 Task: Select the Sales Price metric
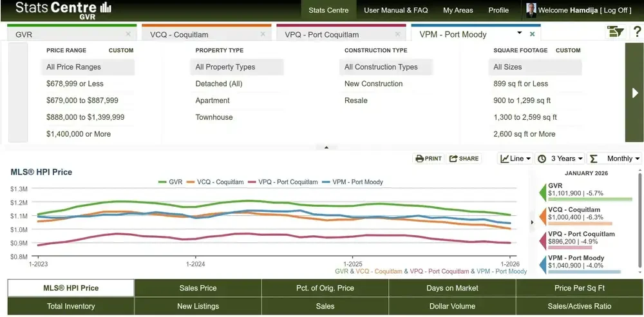click(x=198, y=288)
